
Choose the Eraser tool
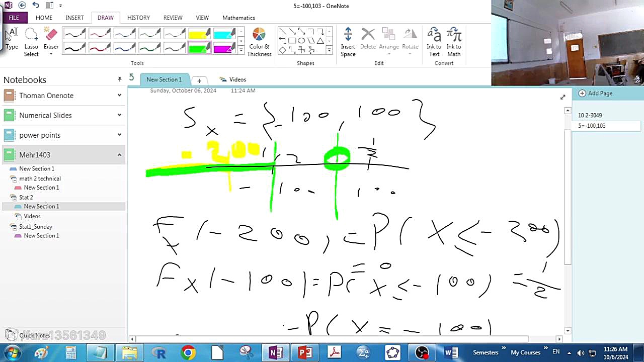(51, 42)
